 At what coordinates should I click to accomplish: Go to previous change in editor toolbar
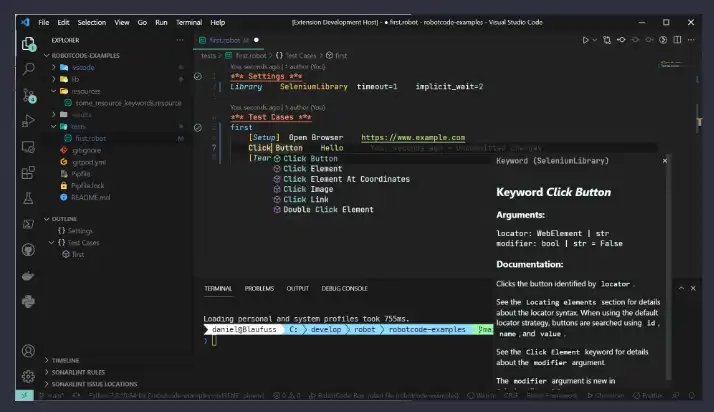tap(621, 40)
